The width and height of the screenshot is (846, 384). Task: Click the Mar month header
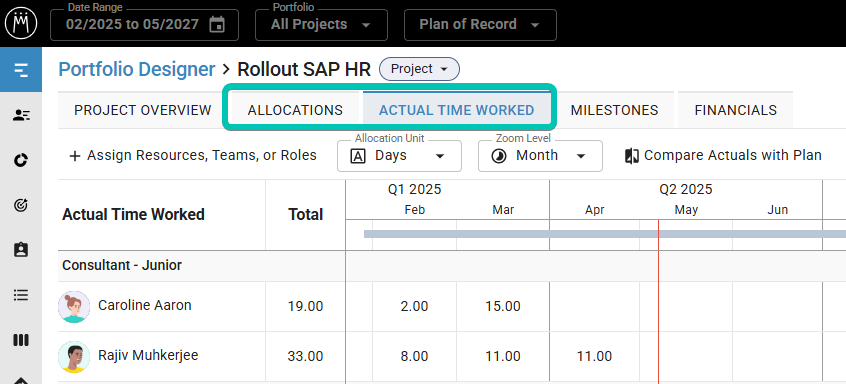coord(503,210)
